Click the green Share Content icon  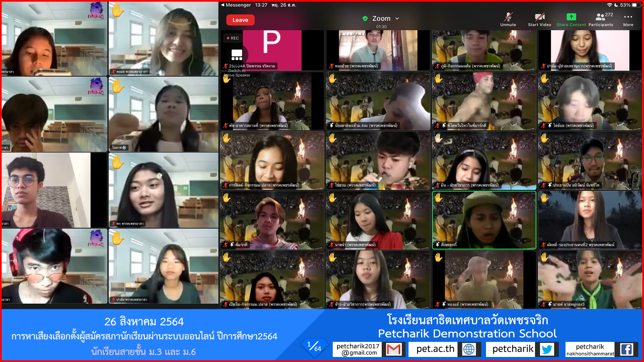(x=571, y=17)
